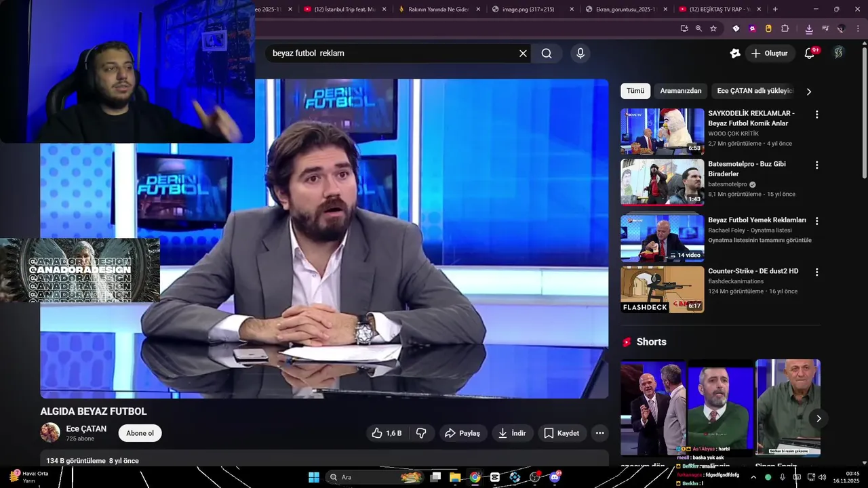Image resolution: width=868 pixels, height=488 pixels.
Task: Open a new browser tab
Action: coord(775,9)
